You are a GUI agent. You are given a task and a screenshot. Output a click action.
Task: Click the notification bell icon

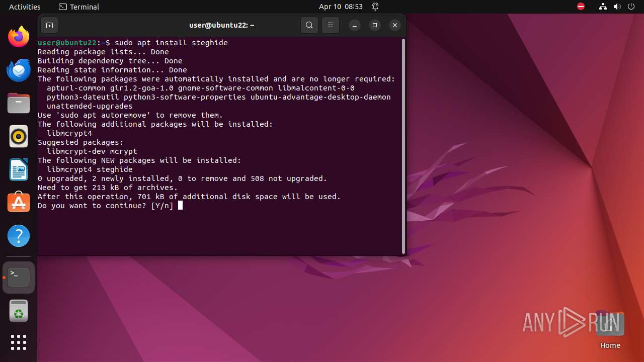pos(375,7)
